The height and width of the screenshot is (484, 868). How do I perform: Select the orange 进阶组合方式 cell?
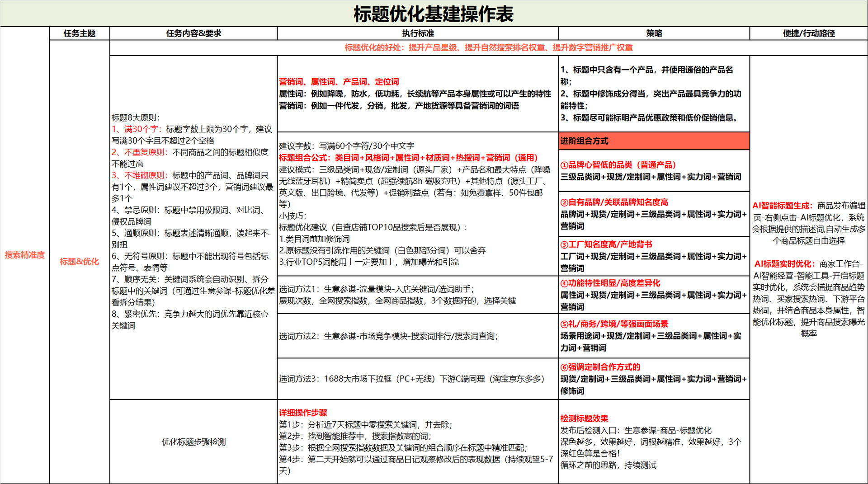654,141
